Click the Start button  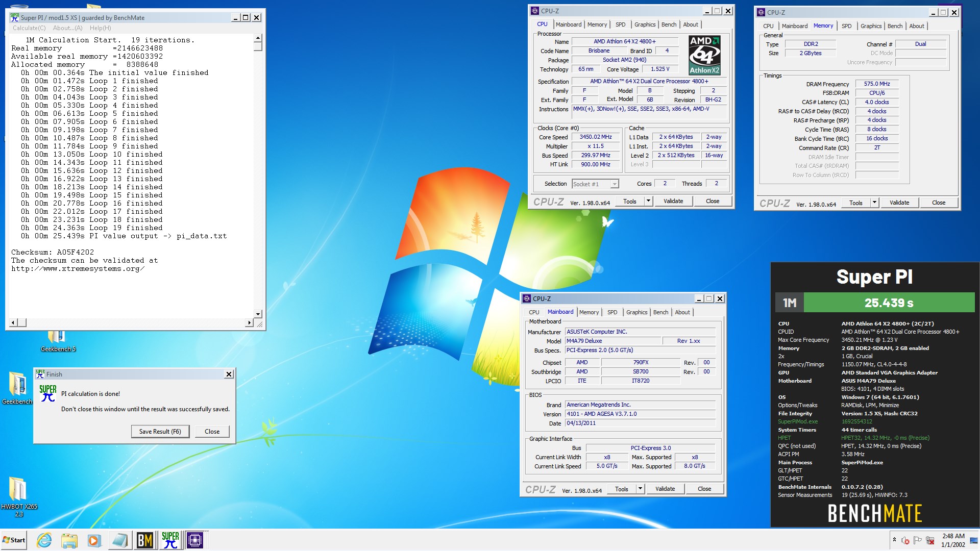[x=14, y=540]
